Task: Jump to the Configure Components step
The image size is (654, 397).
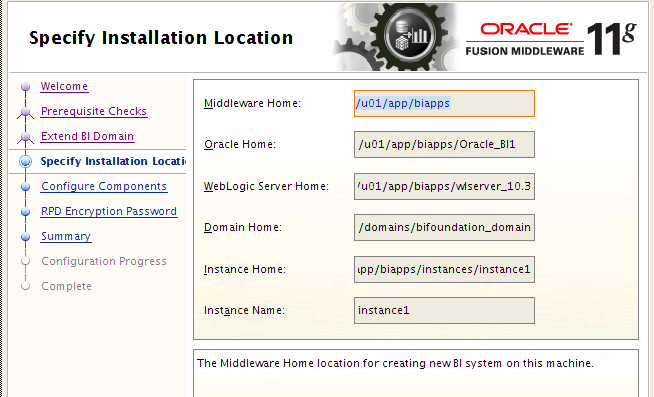Action: pos(104,186)
